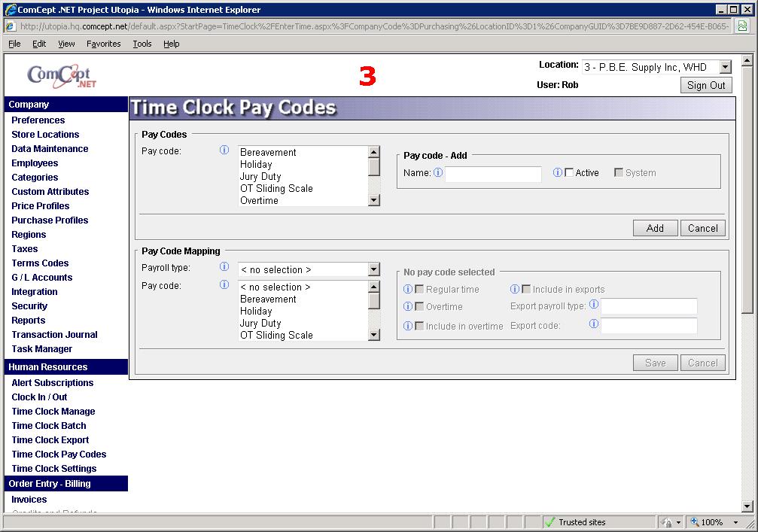Screen dimensions: 758x532
Task: Toggle the Regular time checkbox
Action: (x=419, y=289)
